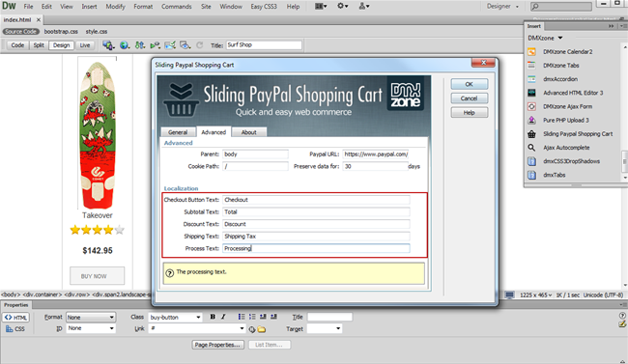Click the Sliding Paypal Shopping Cart basket icon
Viewport: 628px width, 364px height.
531,134
